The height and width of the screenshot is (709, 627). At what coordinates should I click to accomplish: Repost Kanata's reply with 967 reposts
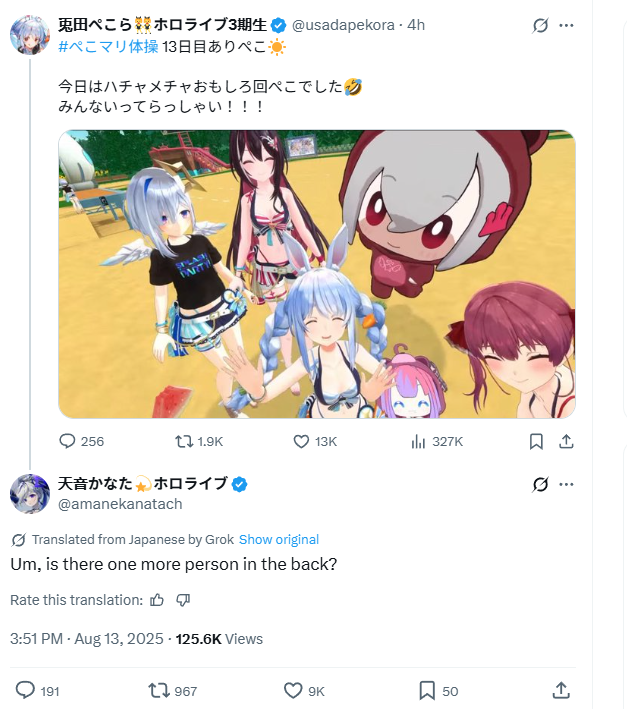coord(173,691)
